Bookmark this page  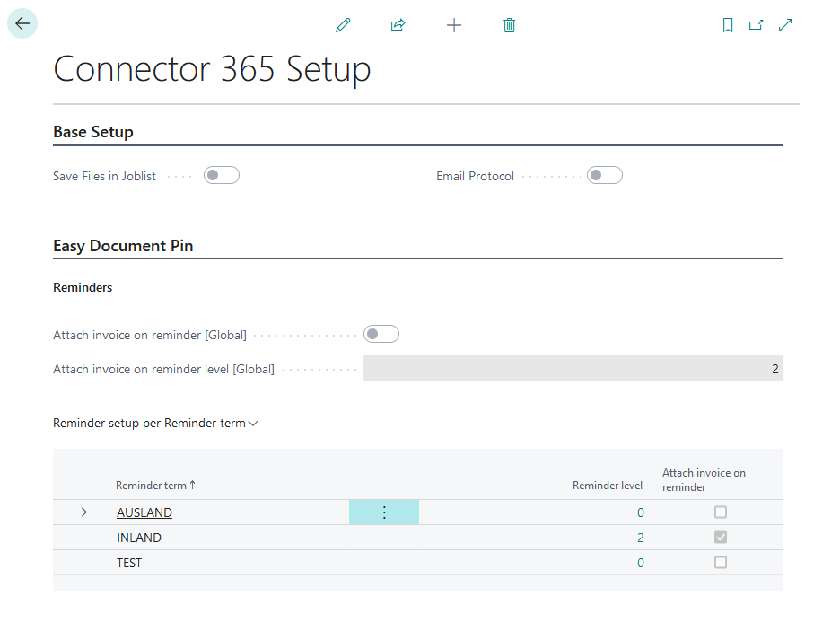tap(728, 25)
